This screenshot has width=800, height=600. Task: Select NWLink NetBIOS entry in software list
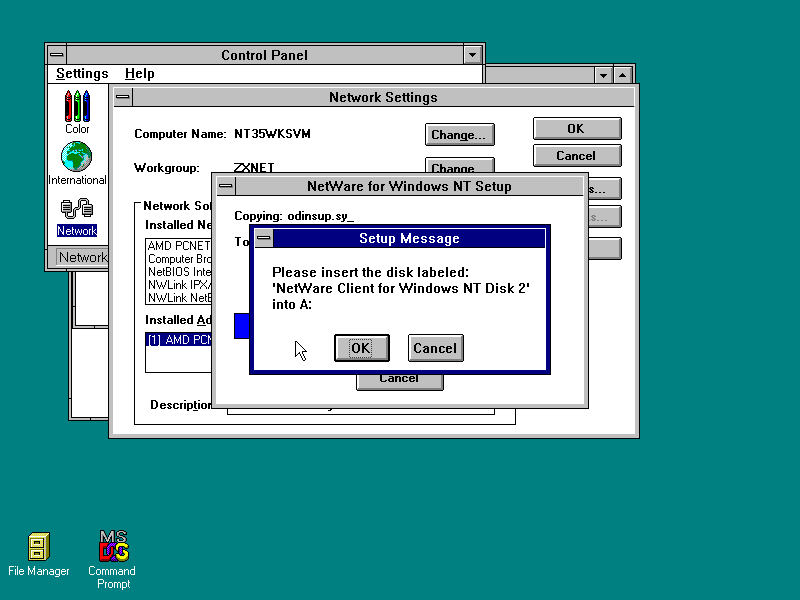[179, 297]
